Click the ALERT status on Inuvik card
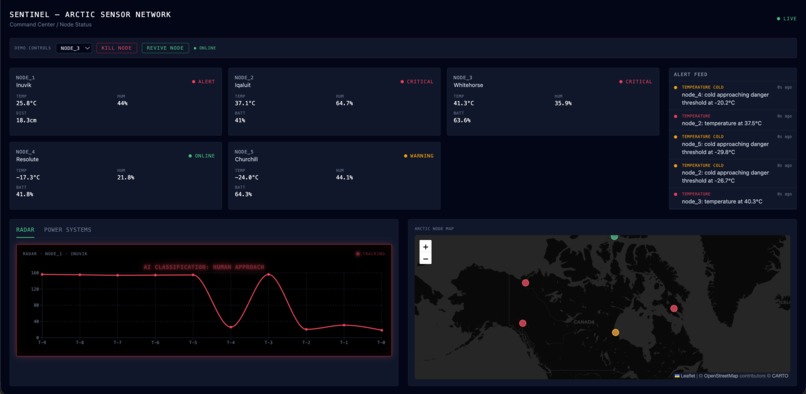This screenshot has width=806, height=394. coord(204,81)
